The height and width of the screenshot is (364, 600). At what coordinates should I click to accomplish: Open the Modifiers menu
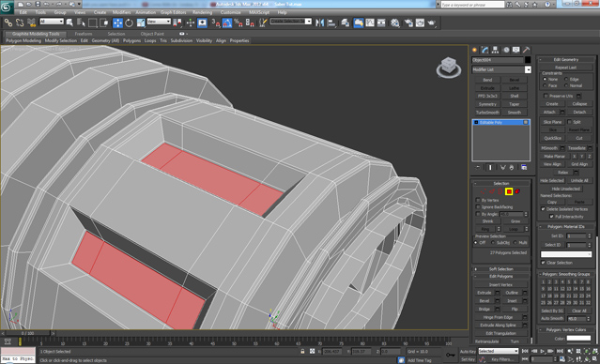pos(121,12)
